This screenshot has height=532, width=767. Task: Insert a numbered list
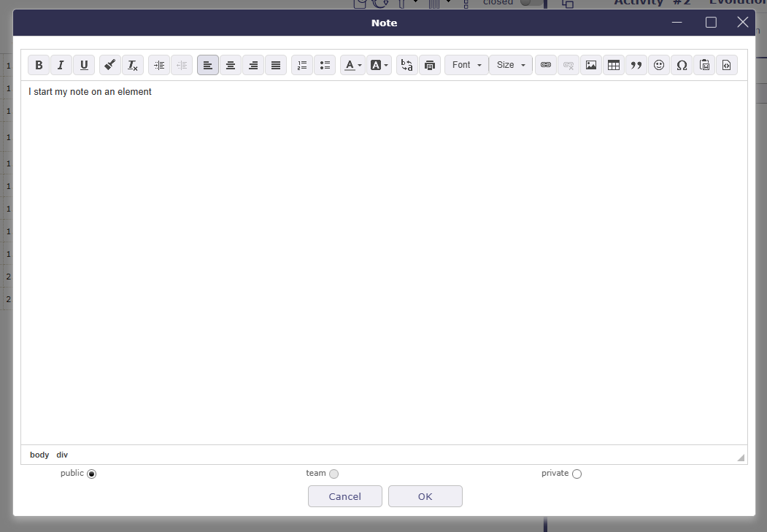point(301,65)
